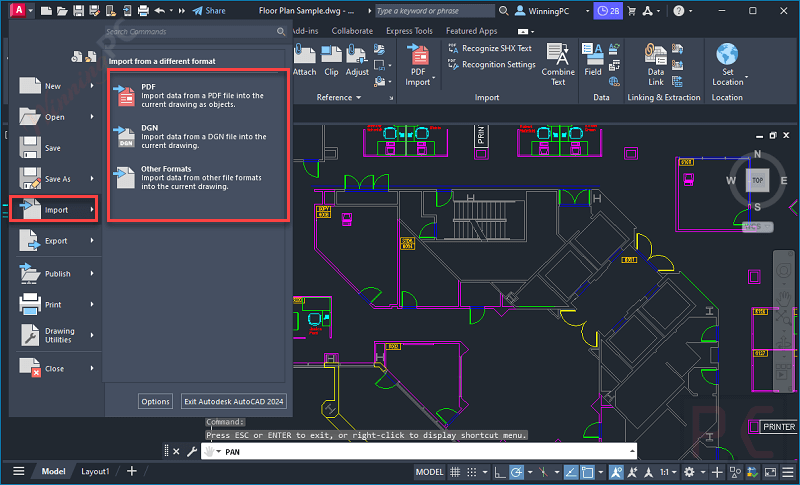Image resolution: width=800 pixels, height=485 pixels.
Task: Click the Save icon in quick access toolbar
Action: 78,11
